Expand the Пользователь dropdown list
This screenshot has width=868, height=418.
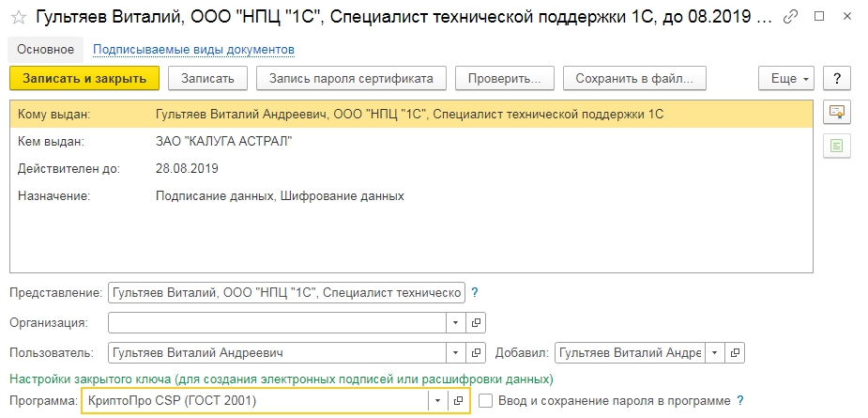(x=456, y=352)
